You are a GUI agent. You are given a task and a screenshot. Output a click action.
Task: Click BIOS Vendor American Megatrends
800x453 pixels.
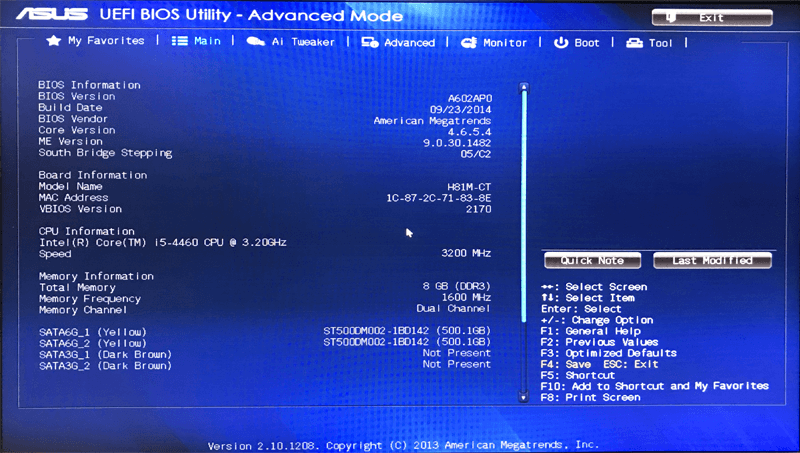pyautogui.click(x=432, y=120)
